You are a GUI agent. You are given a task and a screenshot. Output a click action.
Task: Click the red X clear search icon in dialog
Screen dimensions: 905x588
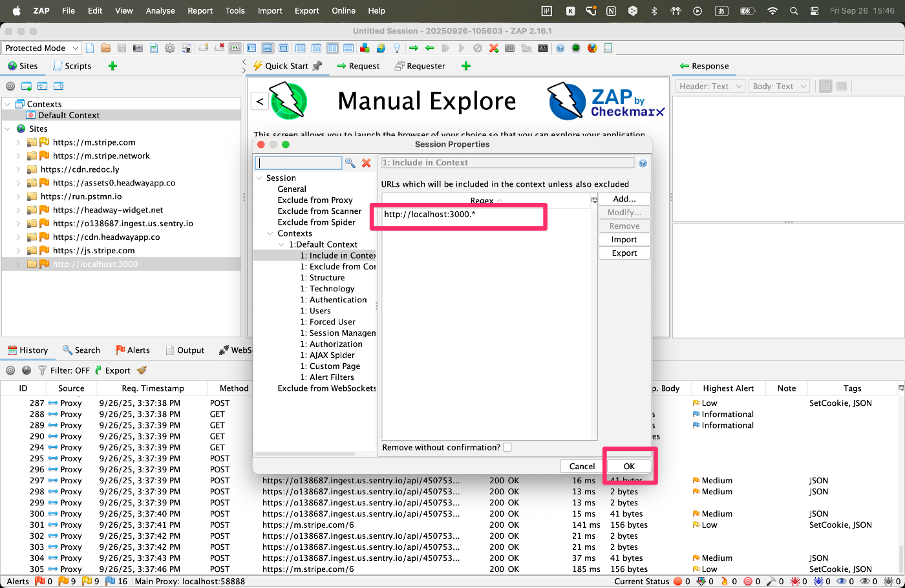(x=366, y=163)
